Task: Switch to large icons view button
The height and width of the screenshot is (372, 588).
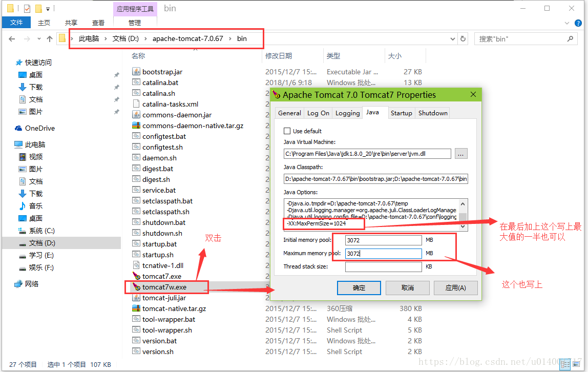Action: pos(576,364)
